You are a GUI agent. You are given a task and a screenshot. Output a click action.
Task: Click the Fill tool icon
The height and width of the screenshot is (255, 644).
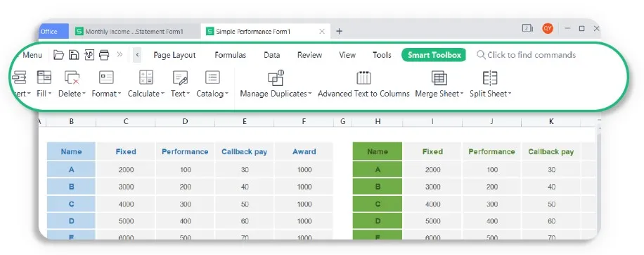44,77
